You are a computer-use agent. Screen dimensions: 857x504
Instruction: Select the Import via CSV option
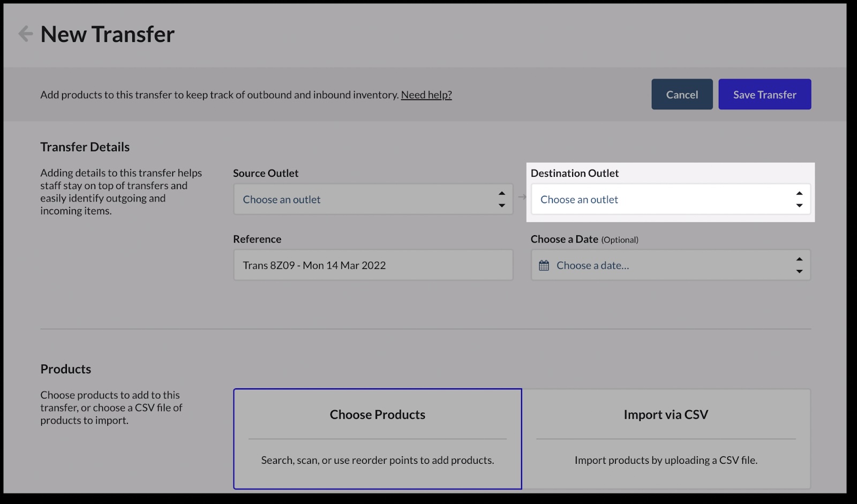coord(665,438)
